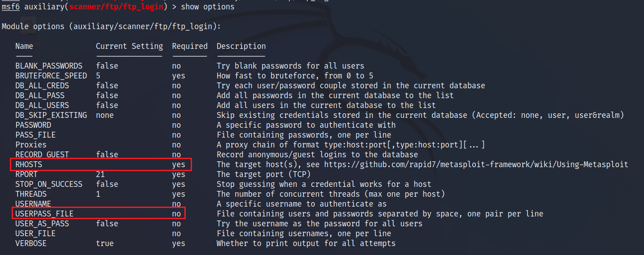This screenshot has width=644, height=255.
Task: Click the PASS_FILE option name
Action: [35, 135]
